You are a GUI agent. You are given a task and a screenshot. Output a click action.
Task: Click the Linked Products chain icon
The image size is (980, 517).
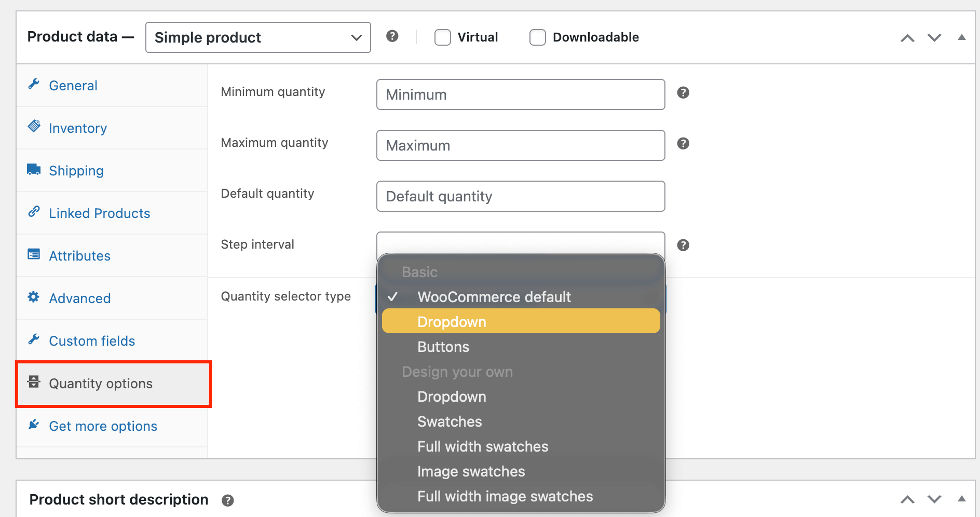[x=34, y=212]
